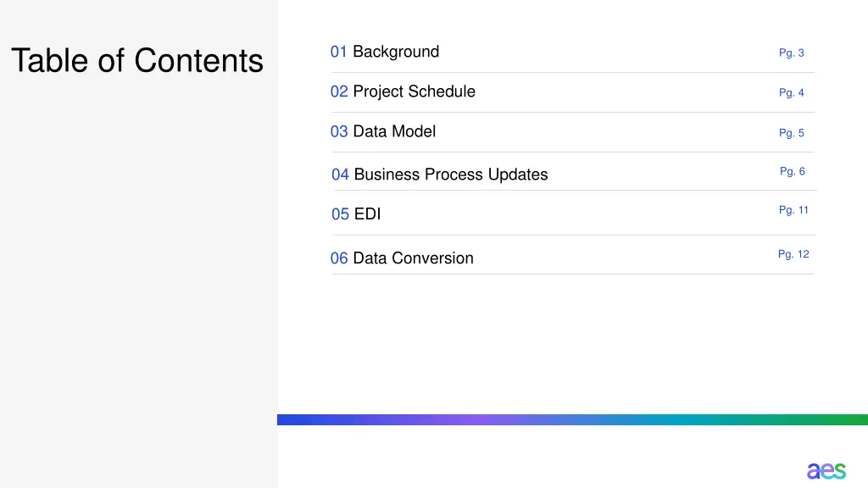Viewport: 868px width, 488px height.
Task: Click the 02 section number
Action: pos(339,91)
